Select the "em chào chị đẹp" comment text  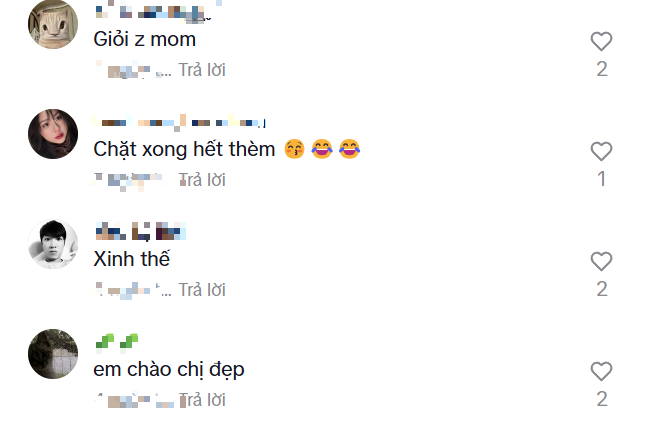point(169,370)
